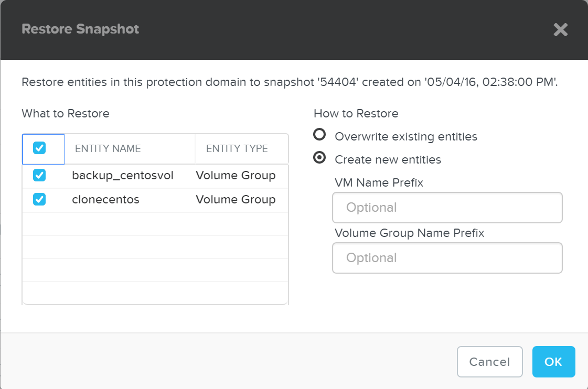The image size is (588, 389).
Task: Select the backup_centosvol table row
Action: (x=157, y=175)
